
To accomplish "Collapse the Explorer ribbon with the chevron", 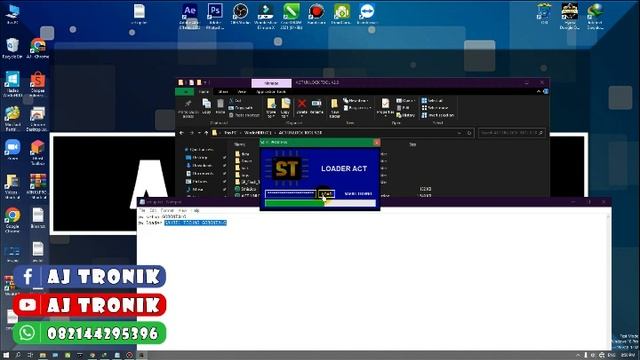I will coord(538,91).
